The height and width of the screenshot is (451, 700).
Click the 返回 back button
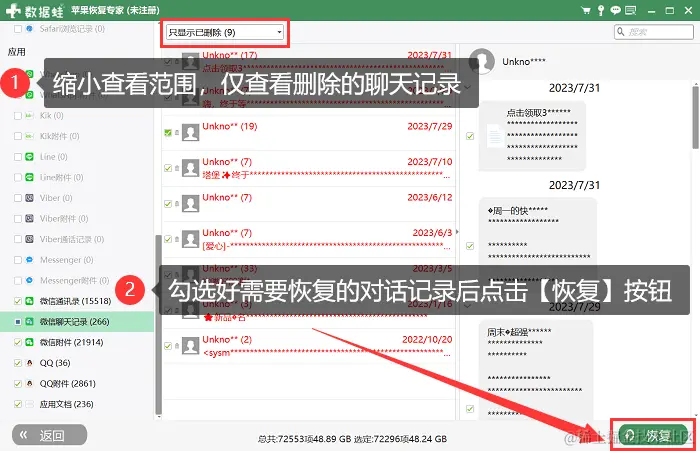coord(50,435)
